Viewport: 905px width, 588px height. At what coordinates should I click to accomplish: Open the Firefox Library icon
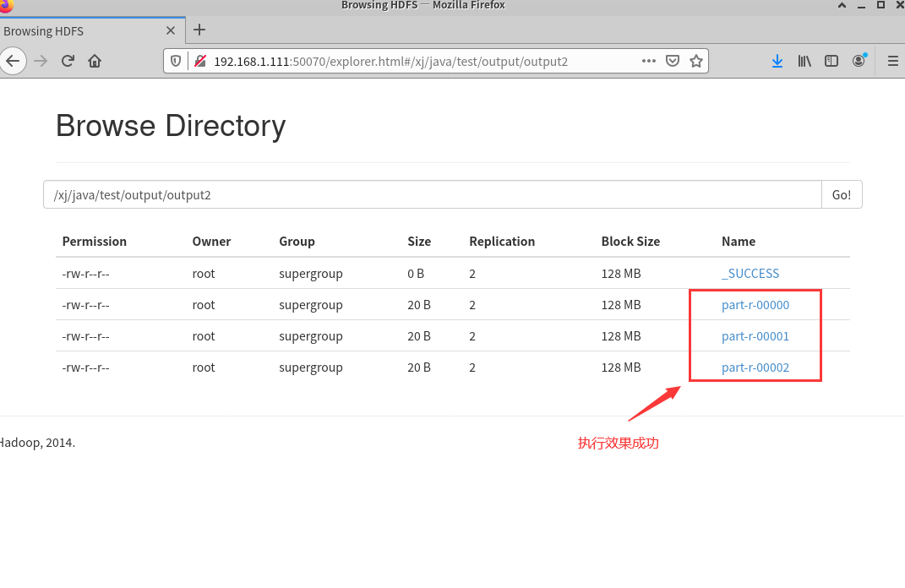click(804, 61)
